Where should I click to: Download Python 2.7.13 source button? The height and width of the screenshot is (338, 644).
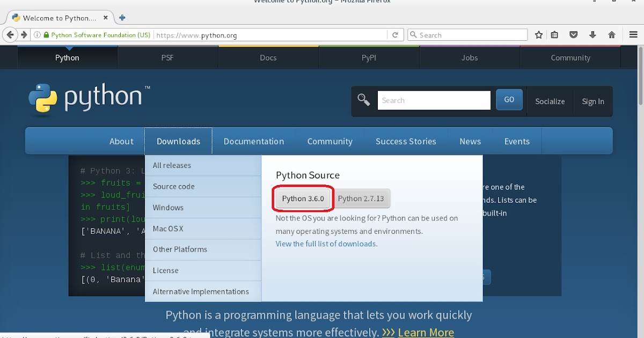click(x=361, y=199)
